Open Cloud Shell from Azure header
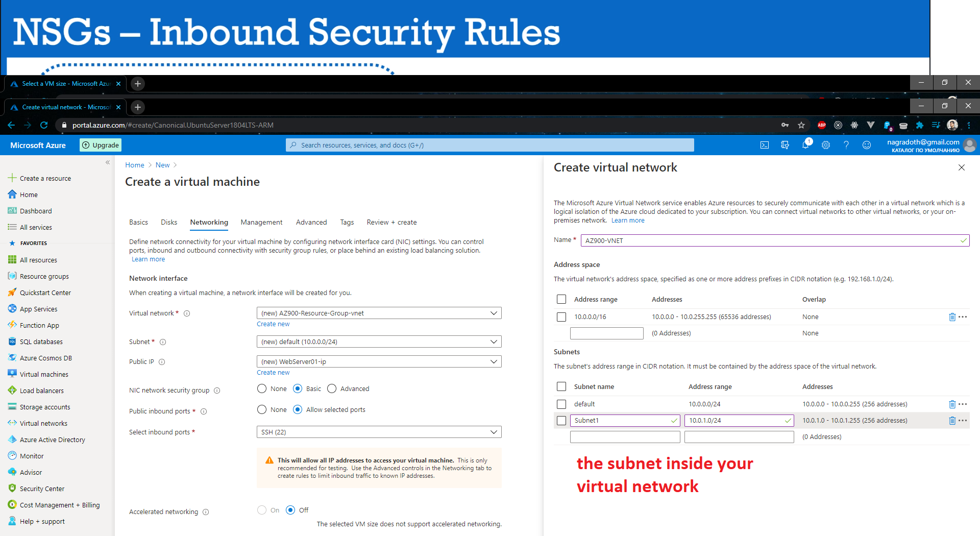The image size is (980, 536). (765, 145)
